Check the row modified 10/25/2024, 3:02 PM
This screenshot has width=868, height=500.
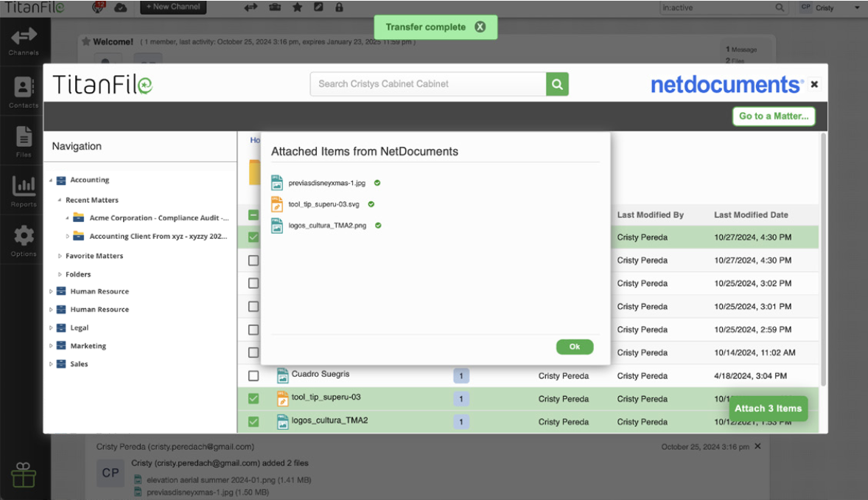[253, 283]
